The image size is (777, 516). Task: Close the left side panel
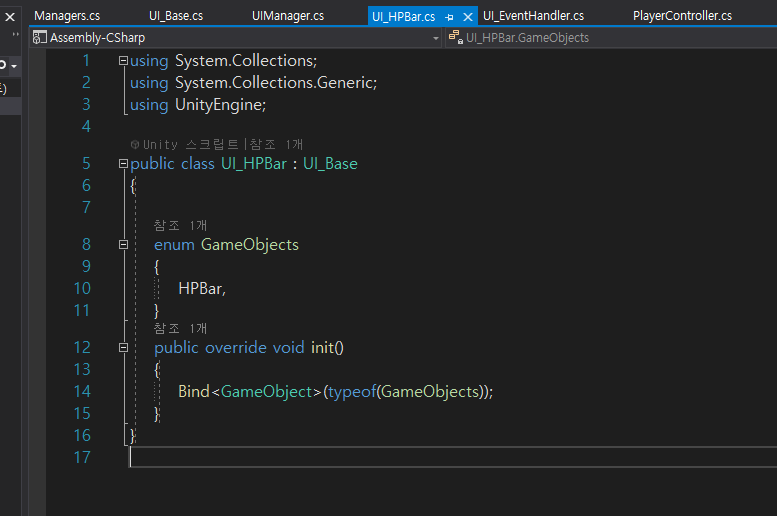pos(10,17)
